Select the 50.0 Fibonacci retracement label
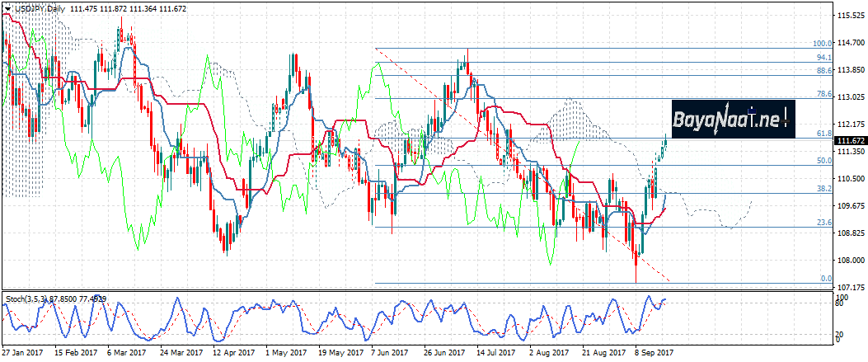This screenshot has height=362, width=868. click(822, 161)
